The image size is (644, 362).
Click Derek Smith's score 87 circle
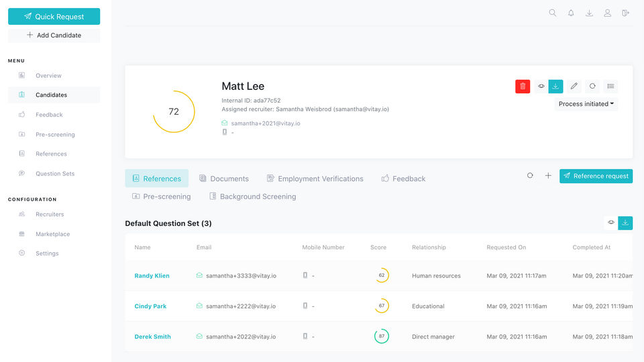[x=382, y=336]
